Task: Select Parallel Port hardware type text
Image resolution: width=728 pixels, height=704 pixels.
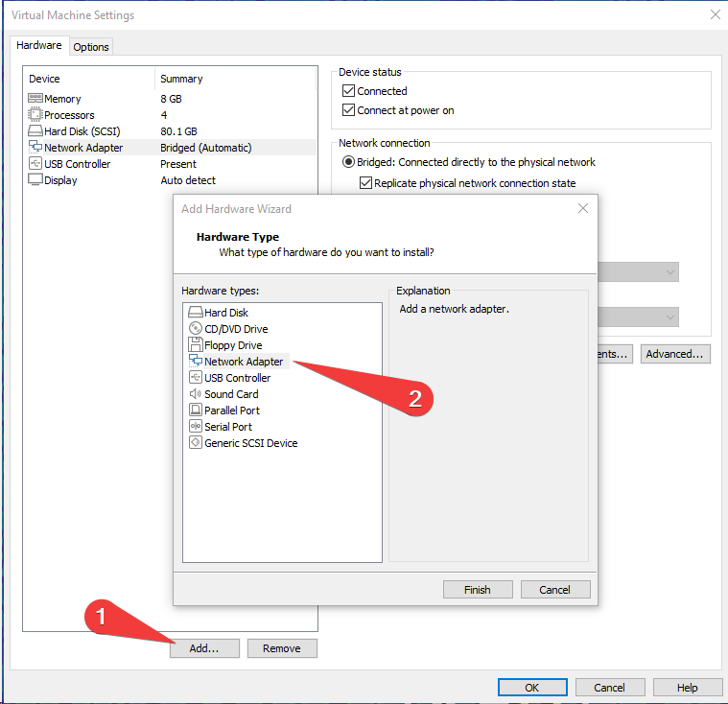Action: 232,411
